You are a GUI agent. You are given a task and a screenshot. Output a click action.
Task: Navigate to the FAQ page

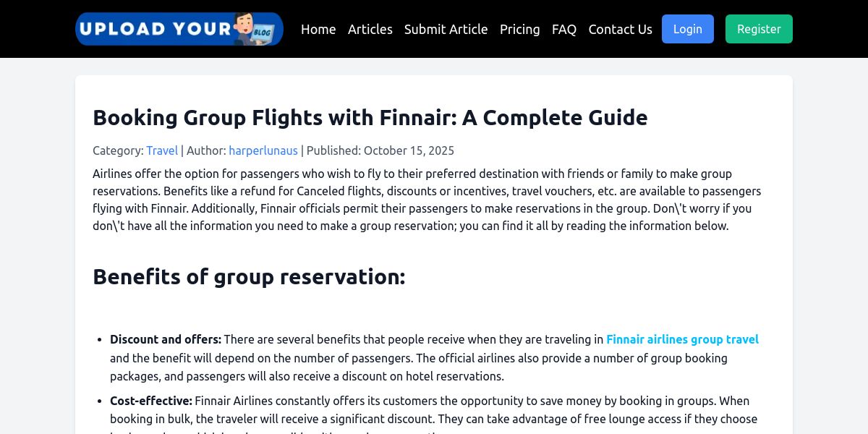pos(564,29)
